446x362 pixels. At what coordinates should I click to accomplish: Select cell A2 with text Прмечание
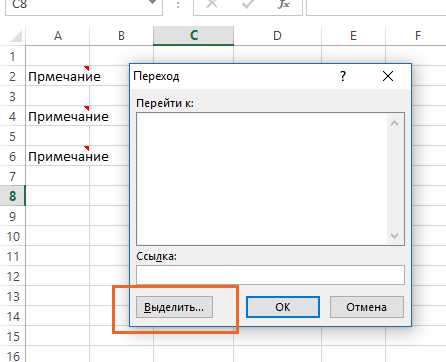[58, 76]
